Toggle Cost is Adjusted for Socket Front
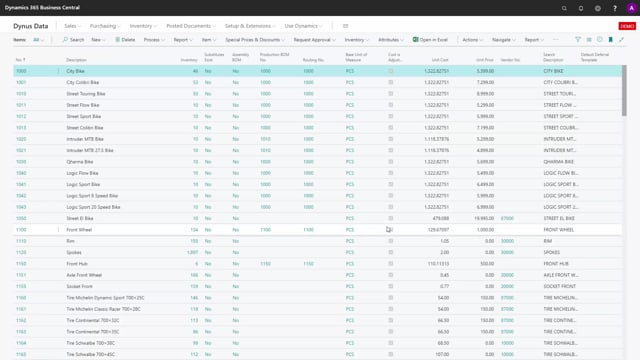This screenshot has width=640, height=360. pyautogui.click(x=391, y=287)
